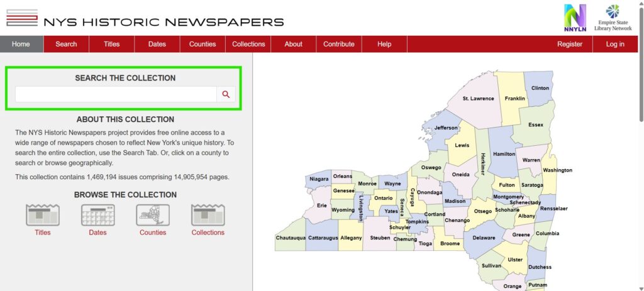644x291 pixels.
Task: Select Lewis county on the map
Action: point(461,145)
